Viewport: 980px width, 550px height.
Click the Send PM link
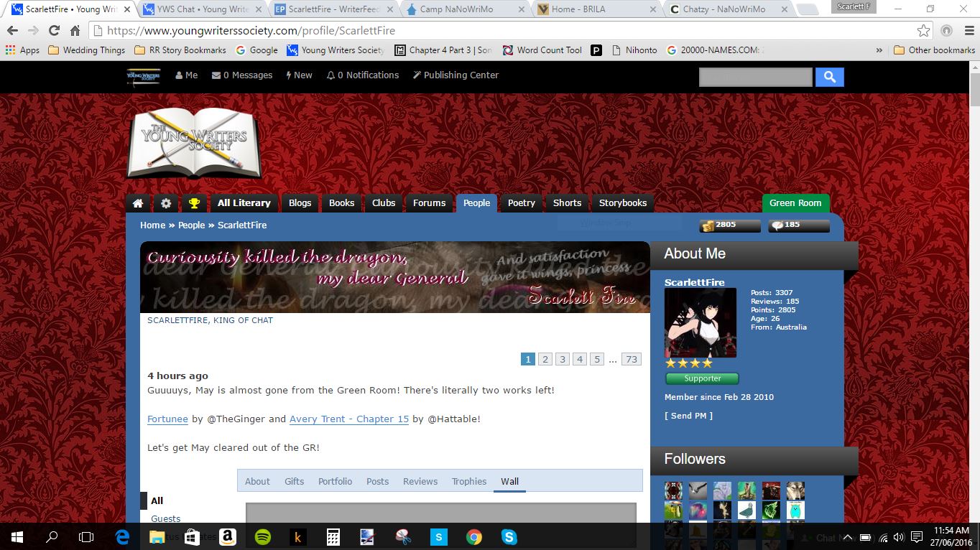(x=688, y=416)
